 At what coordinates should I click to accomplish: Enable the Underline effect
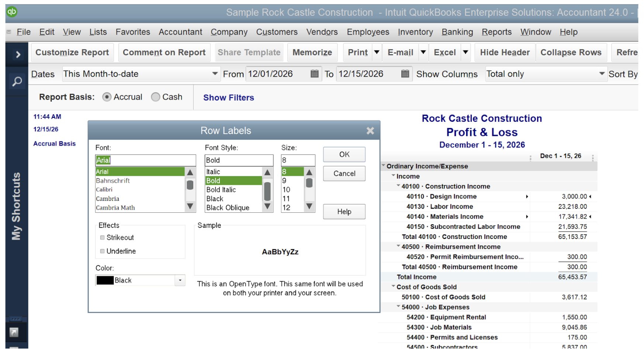click(102, 251)
